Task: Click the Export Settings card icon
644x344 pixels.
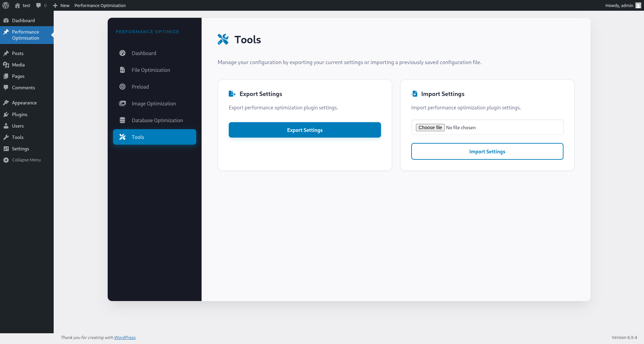Action: click(x=232, y=94)
